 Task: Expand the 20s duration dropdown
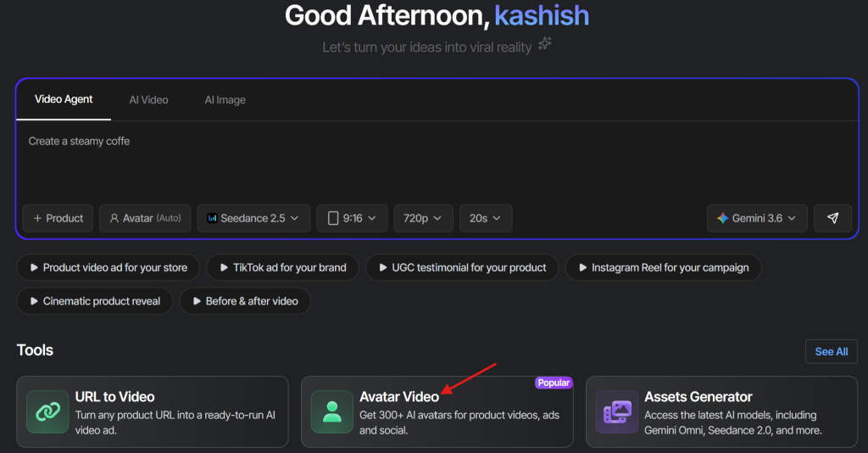486,218
